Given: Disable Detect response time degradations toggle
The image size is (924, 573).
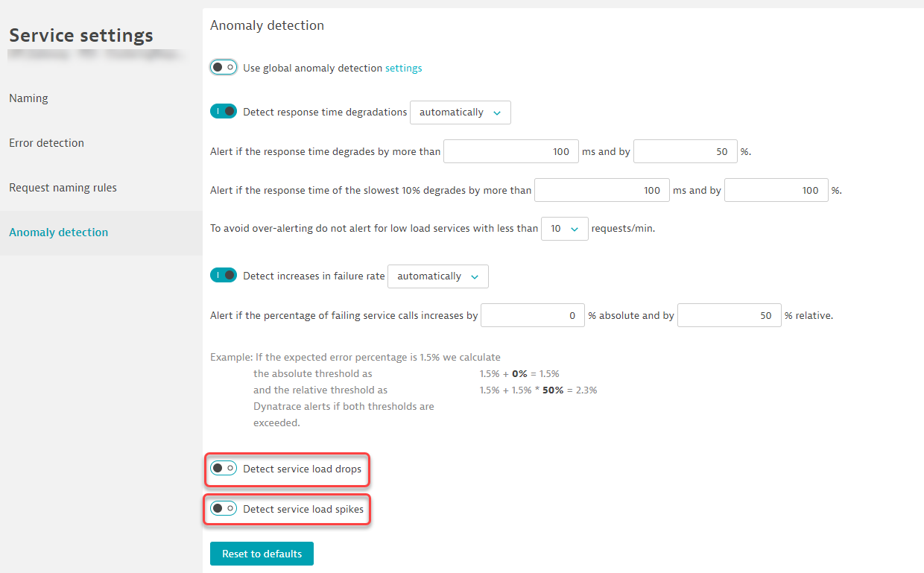Looking at the screenshot, I should 224,112.
